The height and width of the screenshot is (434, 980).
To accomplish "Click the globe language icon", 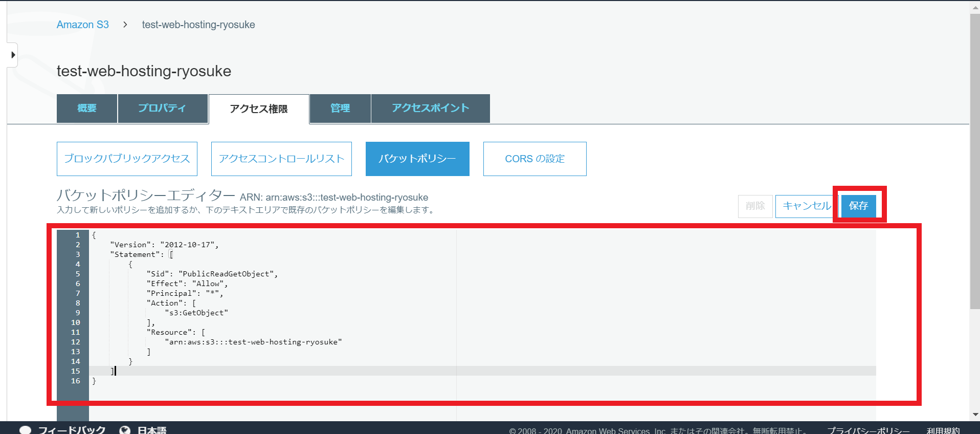I will pyautogui.click(x=124, y=430).
